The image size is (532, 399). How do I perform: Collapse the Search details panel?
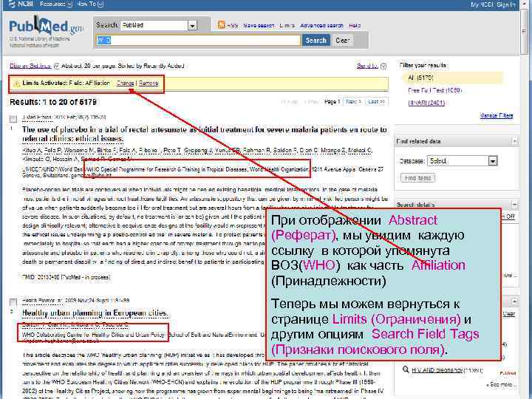tap(514, 204)
